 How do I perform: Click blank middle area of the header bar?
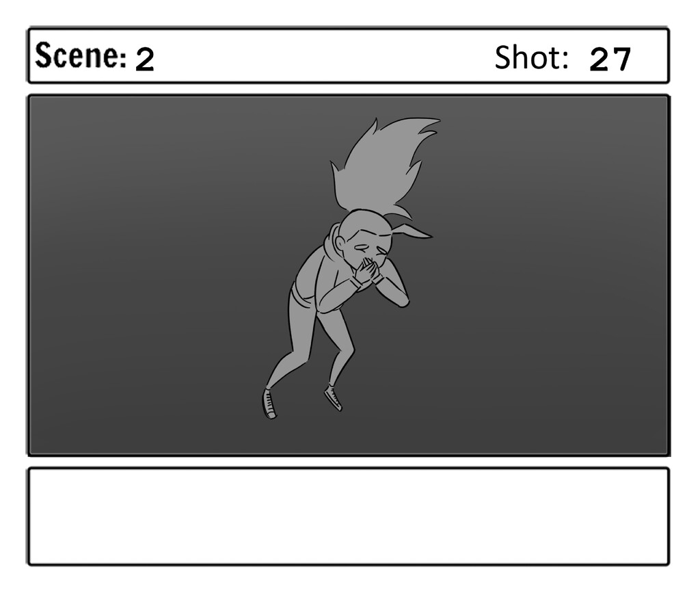point(323,56)
